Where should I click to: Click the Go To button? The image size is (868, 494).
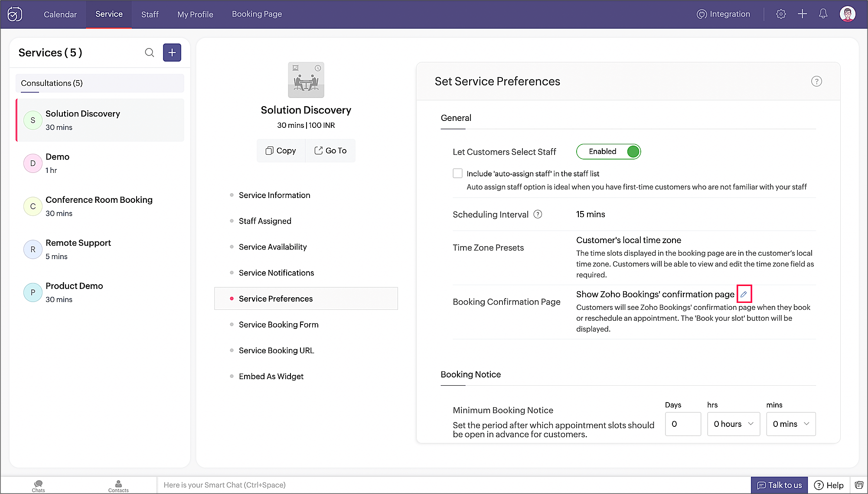(x=330, y=151)
